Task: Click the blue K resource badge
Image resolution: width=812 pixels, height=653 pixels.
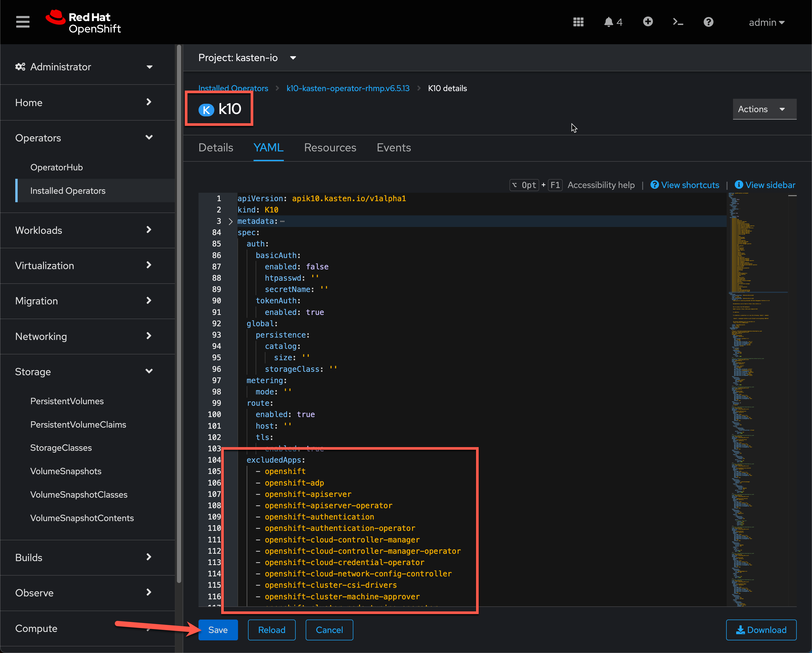Action: click(206, 110)
